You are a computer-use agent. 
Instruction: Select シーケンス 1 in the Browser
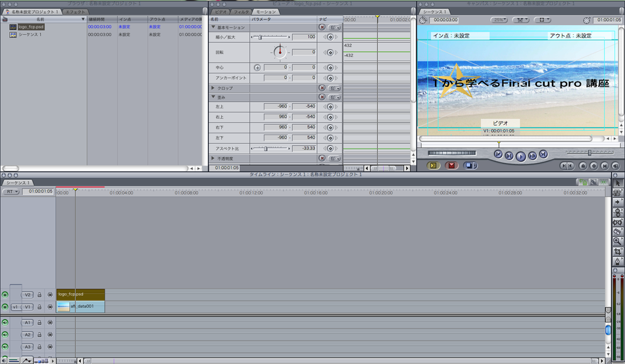point(30,35)
